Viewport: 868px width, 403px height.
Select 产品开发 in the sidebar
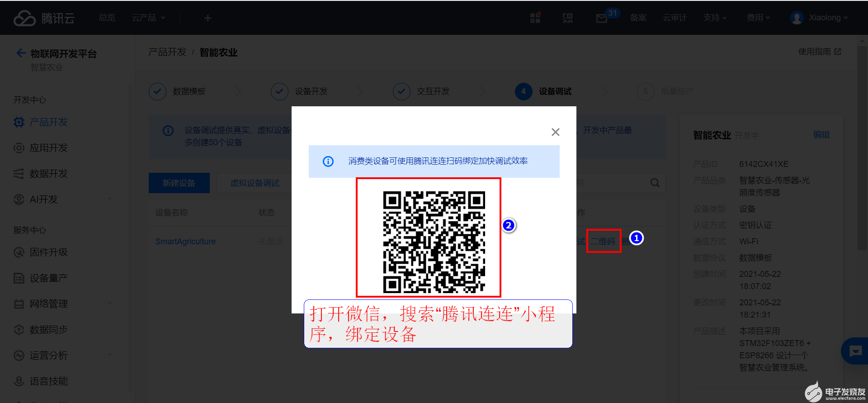pyautogui.click(x=48, y=122)
